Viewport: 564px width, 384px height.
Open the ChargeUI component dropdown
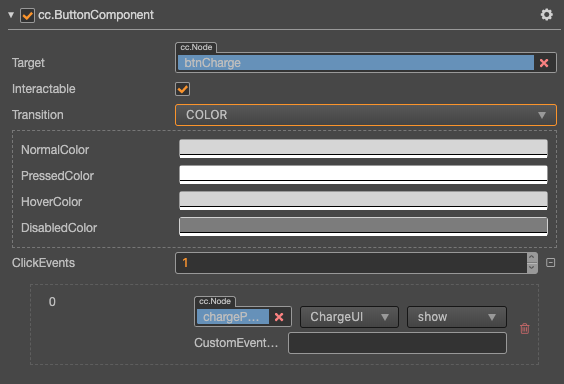coord(349,317)
